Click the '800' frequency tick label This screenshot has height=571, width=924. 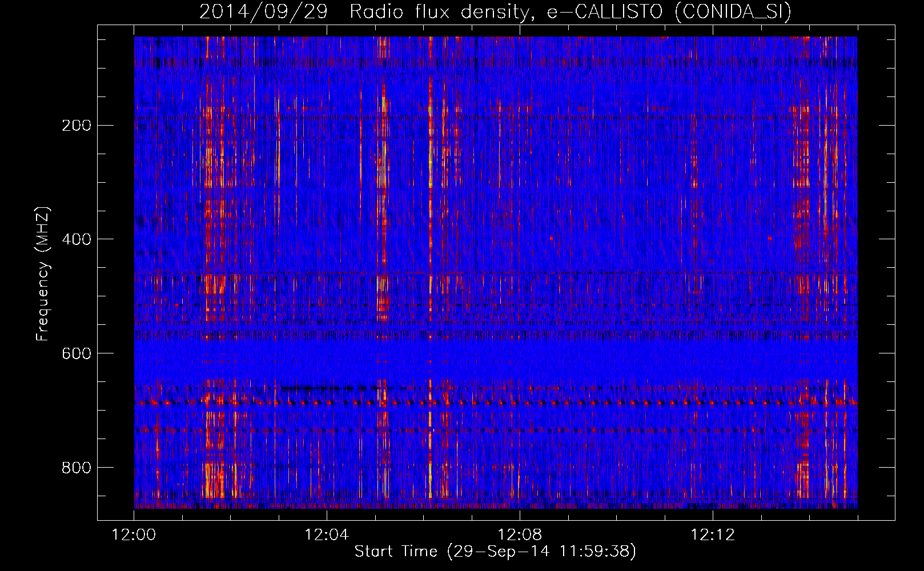point(77,468)
